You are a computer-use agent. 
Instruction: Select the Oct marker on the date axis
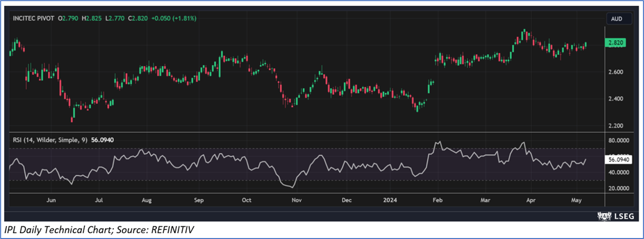pos(246,200)
